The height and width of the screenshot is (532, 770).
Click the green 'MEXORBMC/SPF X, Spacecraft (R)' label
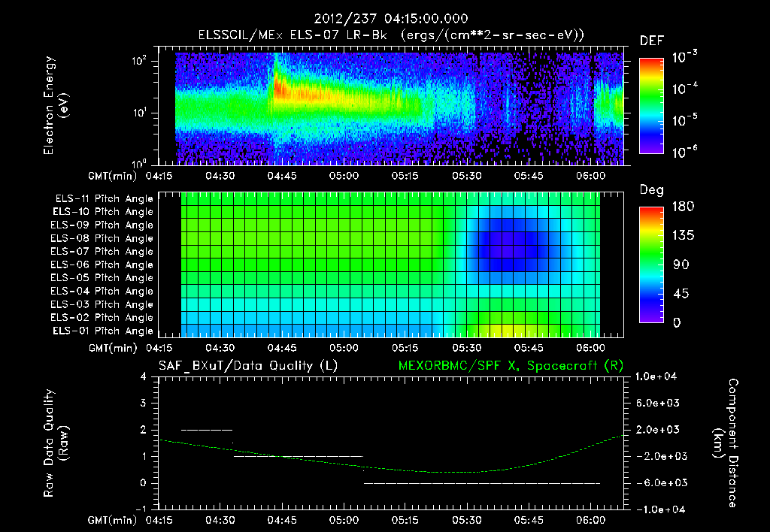click(x=511, y=366)
